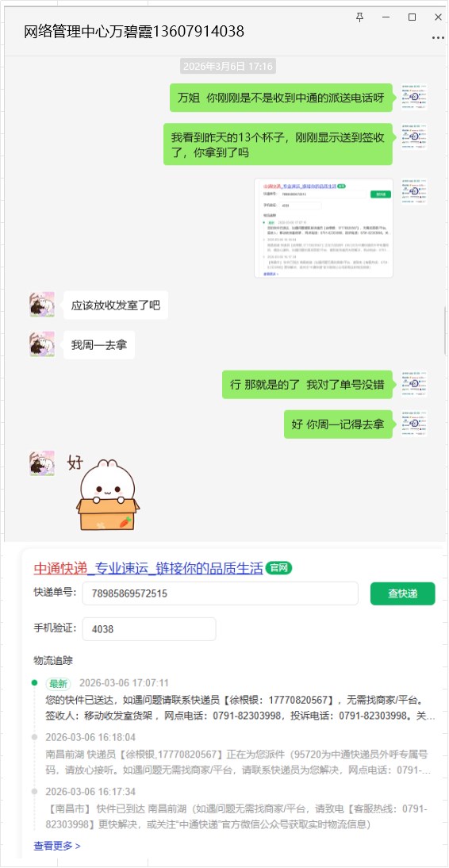The width and height of the screenshot is (449, 868).
Task: Select the 13个杯子 message bubble
Action: [x=278, y=144]
